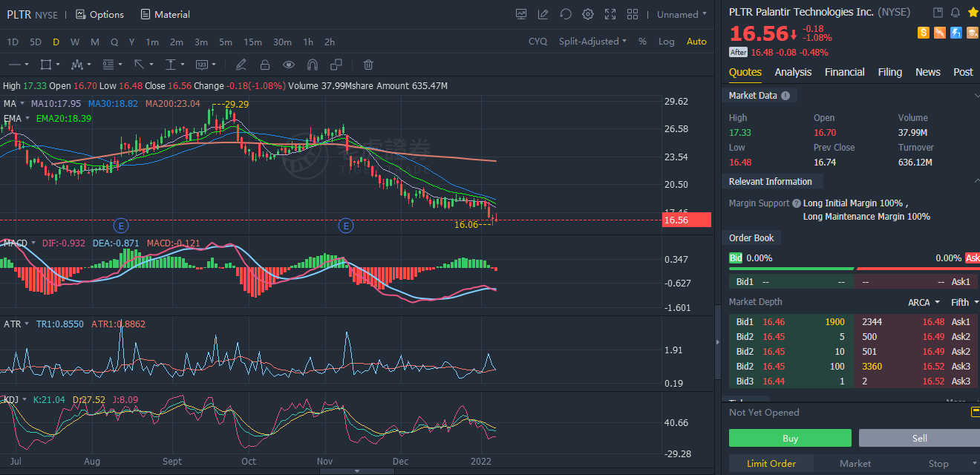Switch to the Post tab
980x475 pixels.
coord(963,72)
